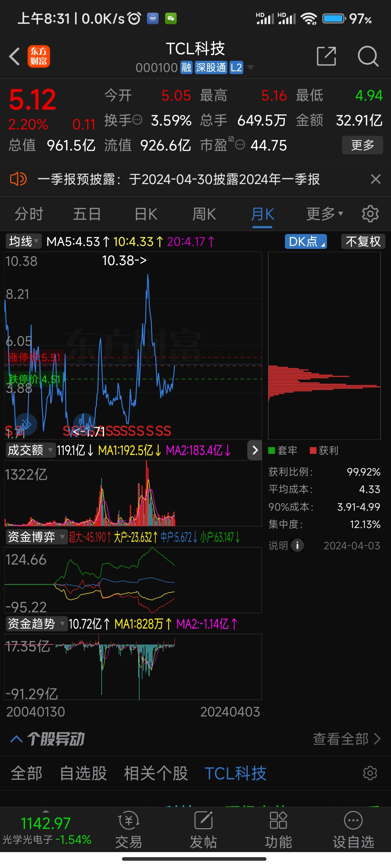Tap the monthly K-line price chart

coord(133,345)
